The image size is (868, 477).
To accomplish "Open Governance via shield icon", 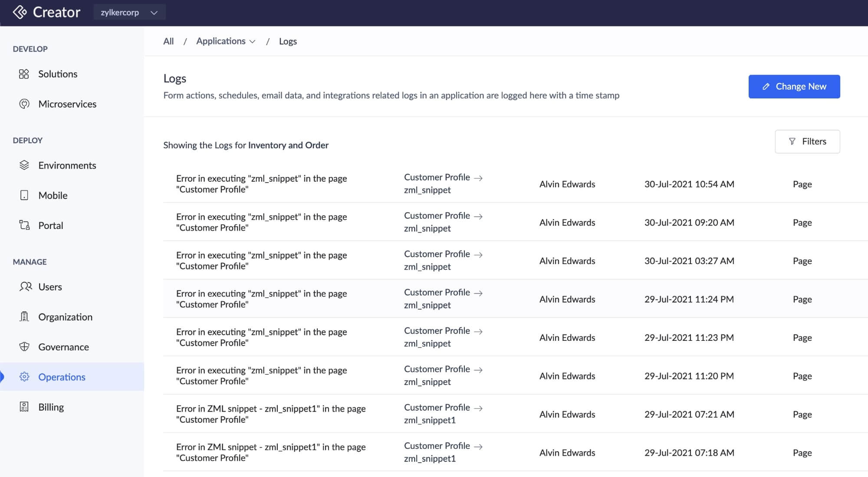I will point(24,347).
